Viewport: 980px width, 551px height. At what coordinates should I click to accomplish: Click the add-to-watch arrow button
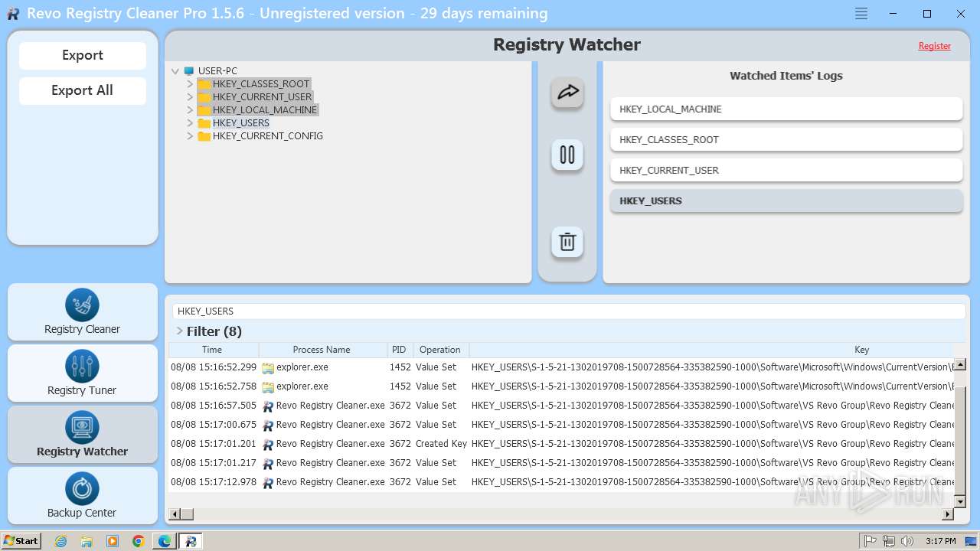(x=567, y=93)
